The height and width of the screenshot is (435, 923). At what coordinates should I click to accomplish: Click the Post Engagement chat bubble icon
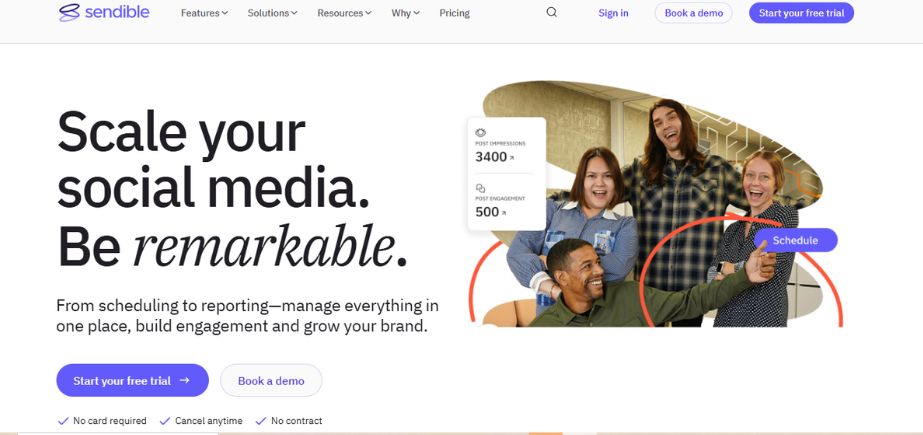click(x=481, y=188)
